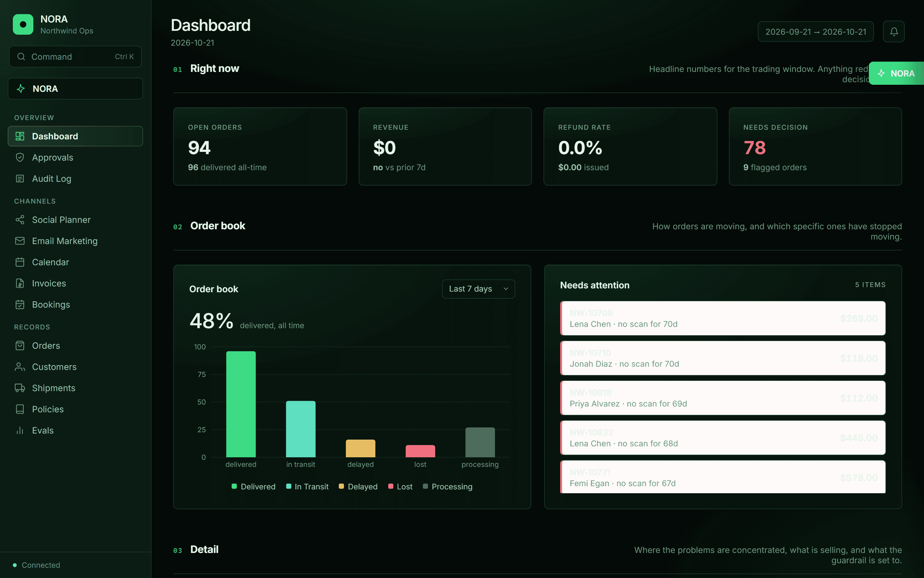The width and height of the screenshot is (924, 578).
Task: Toggle the Delayed legend entry
Action: pyautogui.click(x=358, y=486)
